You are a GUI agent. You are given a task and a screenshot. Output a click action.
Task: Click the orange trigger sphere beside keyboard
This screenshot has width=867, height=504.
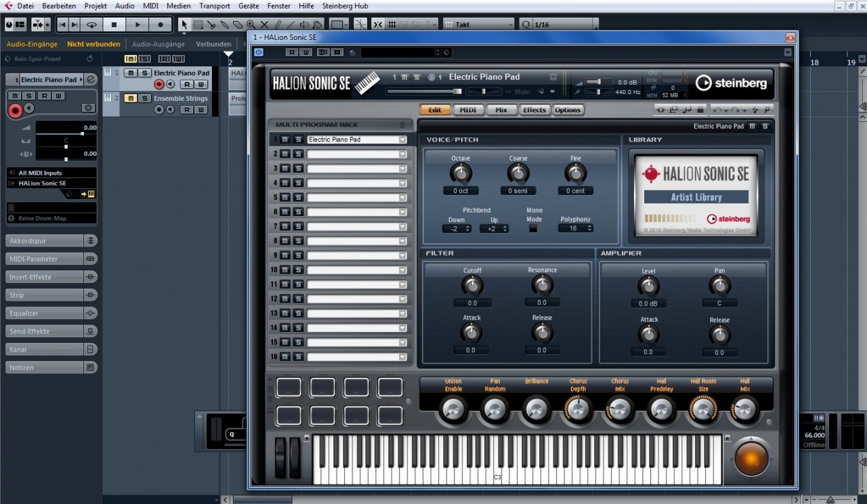pos(750,459)
